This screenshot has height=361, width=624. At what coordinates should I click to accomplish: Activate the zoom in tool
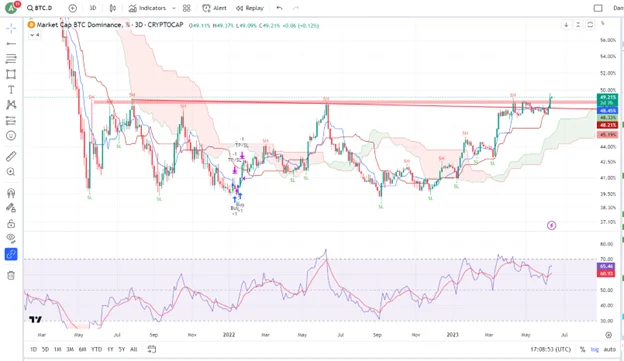[x=11, y=172]
